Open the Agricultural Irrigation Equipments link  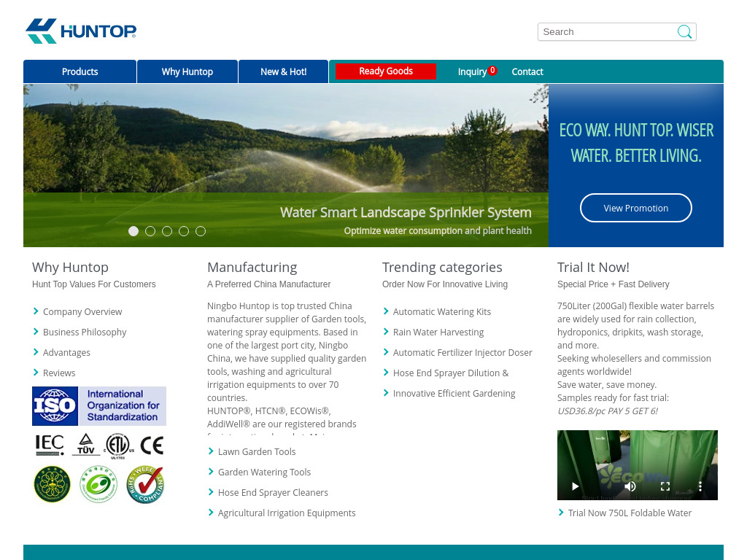coord(287,513)
